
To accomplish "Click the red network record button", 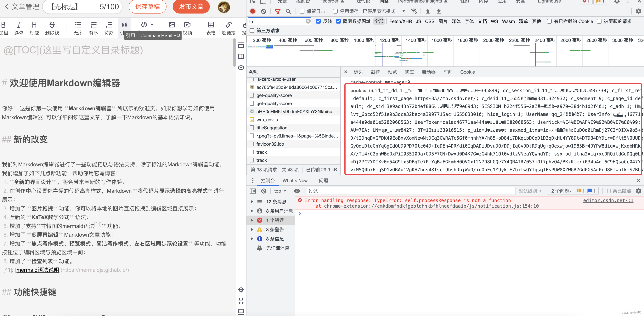I will [252, 11].
